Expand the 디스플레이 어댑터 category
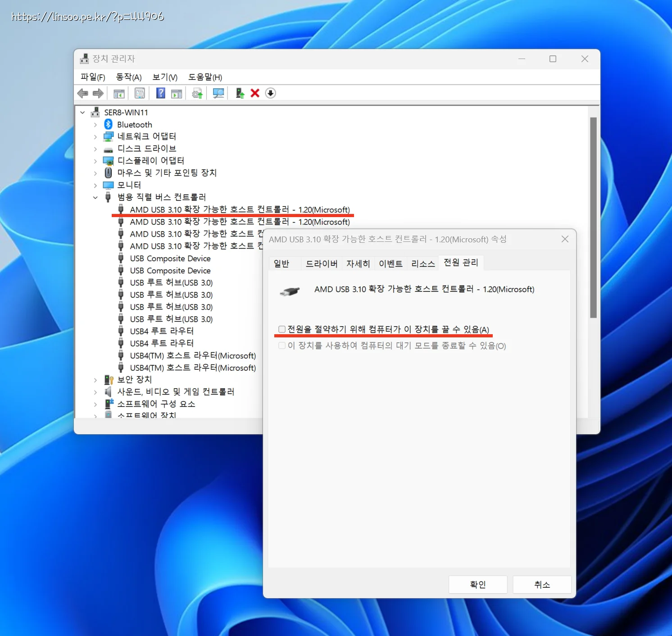The width and height of the screenshot is (672, 636). pos(95,161)
